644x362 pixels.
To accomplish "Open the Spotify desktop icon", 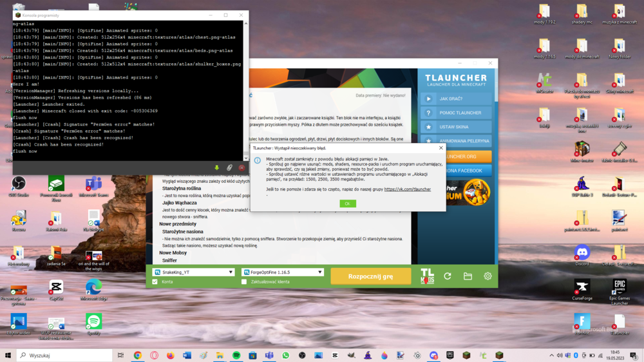I will (93, 325).
